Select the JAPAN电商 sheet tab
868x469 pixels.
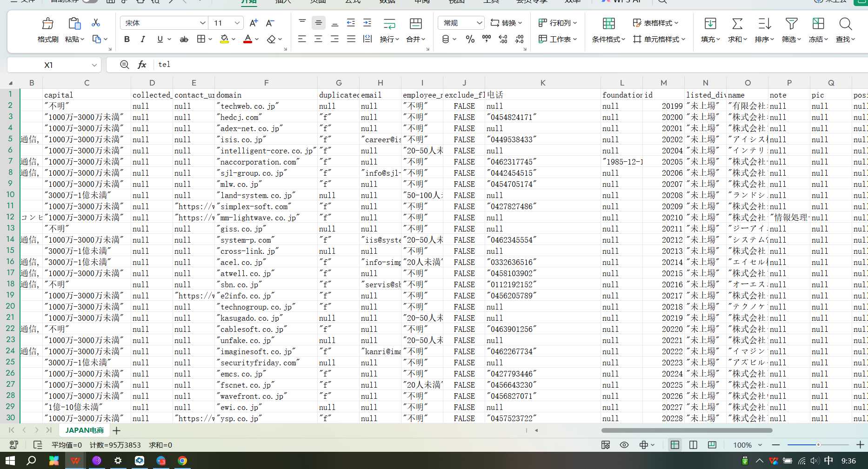pyautogui.click(x=85, y=430)
